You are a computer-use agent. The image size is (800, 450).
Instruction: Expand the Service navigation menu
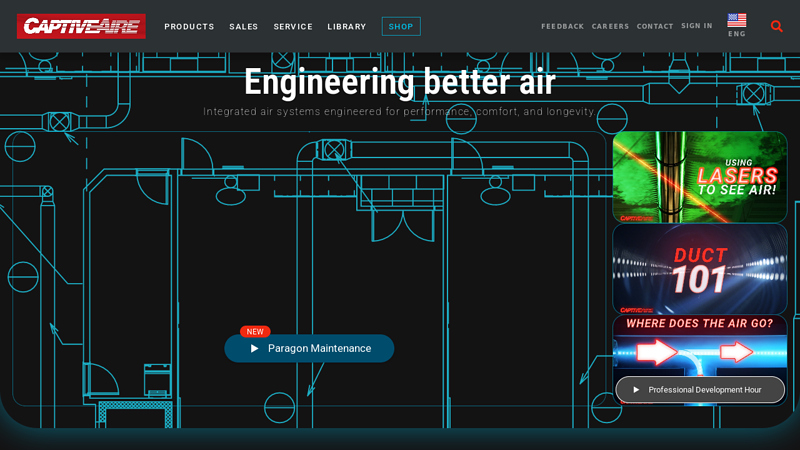click(293, 27)
